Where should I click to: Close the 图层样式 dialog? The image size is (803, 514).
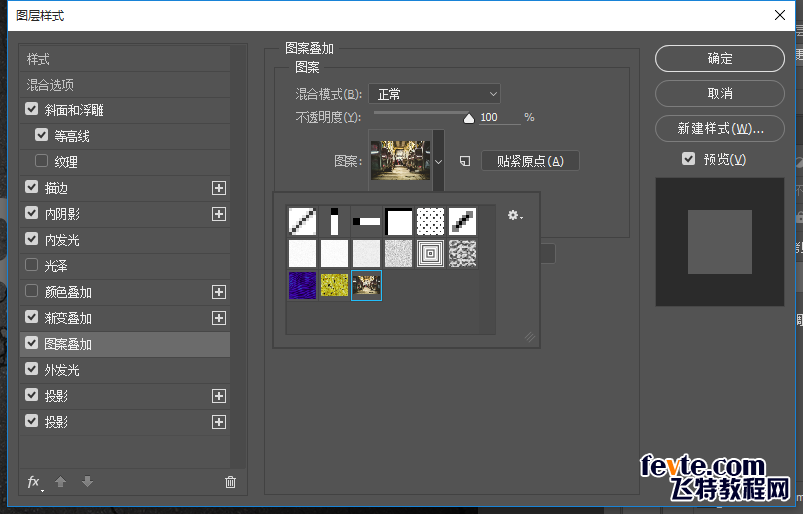pyautogui.click(x=780, y=15)
